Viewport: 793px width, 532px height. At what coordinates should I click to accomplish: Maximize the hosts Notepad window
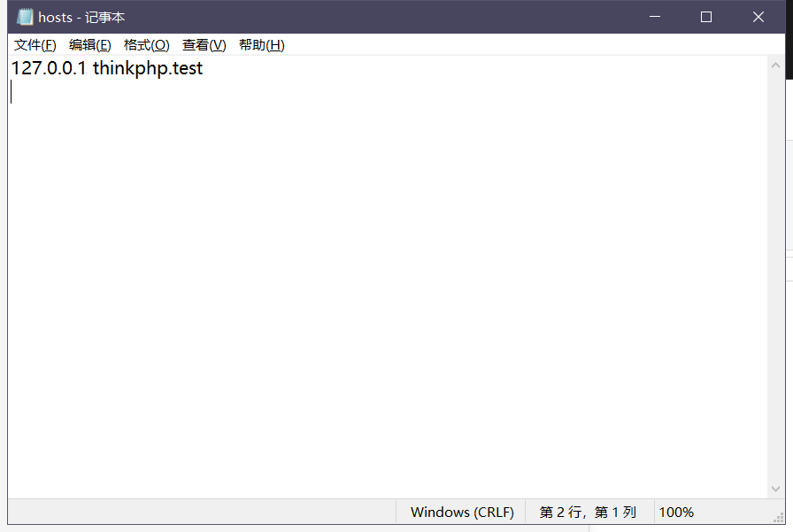point(706,17)
